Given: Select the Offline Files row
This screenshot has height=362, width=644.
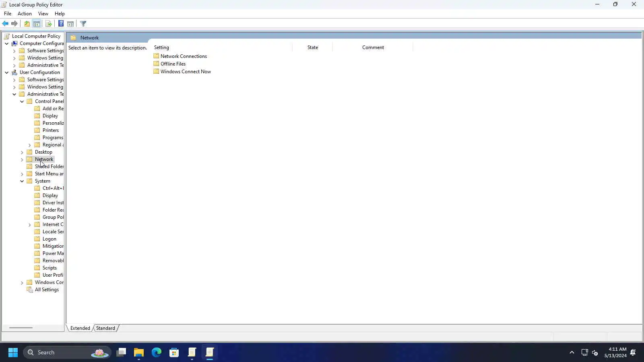Looking at the screenshot, I should point(169,64).
